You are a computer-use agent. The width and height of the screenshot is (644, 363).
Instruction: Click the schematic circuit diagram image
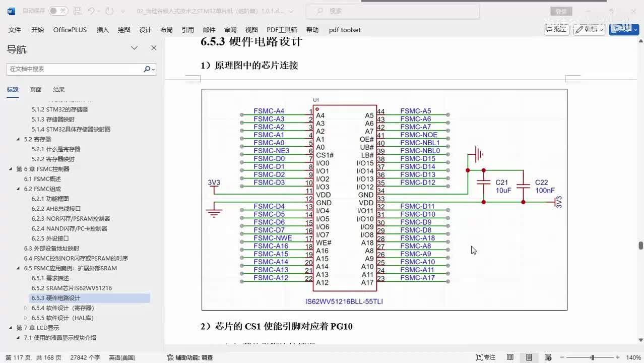pos(384,200)
